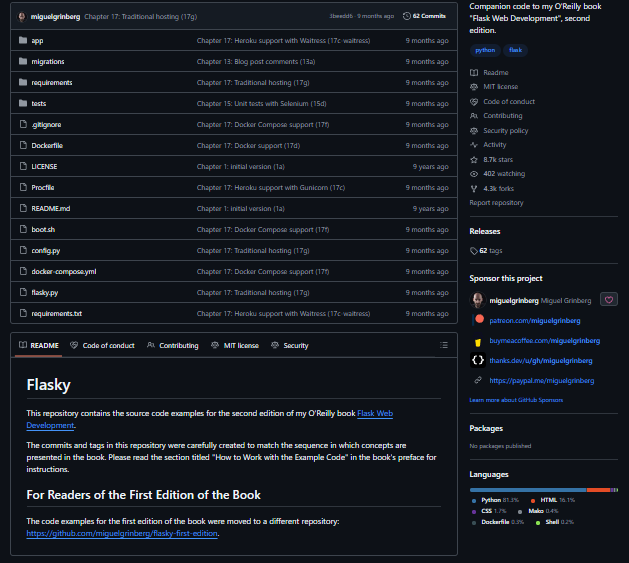The width and height of the screenshot is (629, 563).
Task: Open commit 'Chapter 13: Blog post comments (13a)'
Action: (x=256, y=62)
